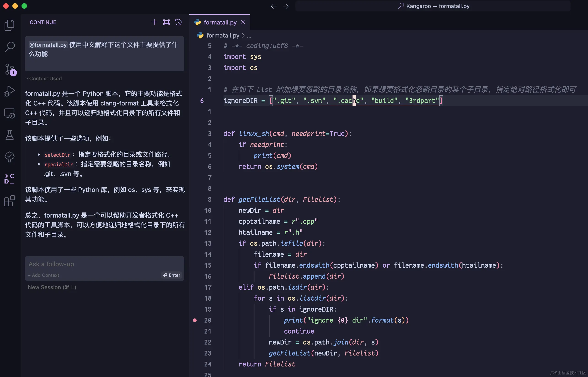Image resolution: width=588 pixels, height=377 pixels.
Task: Expand the Context Used section
Action: click(43, 79)
